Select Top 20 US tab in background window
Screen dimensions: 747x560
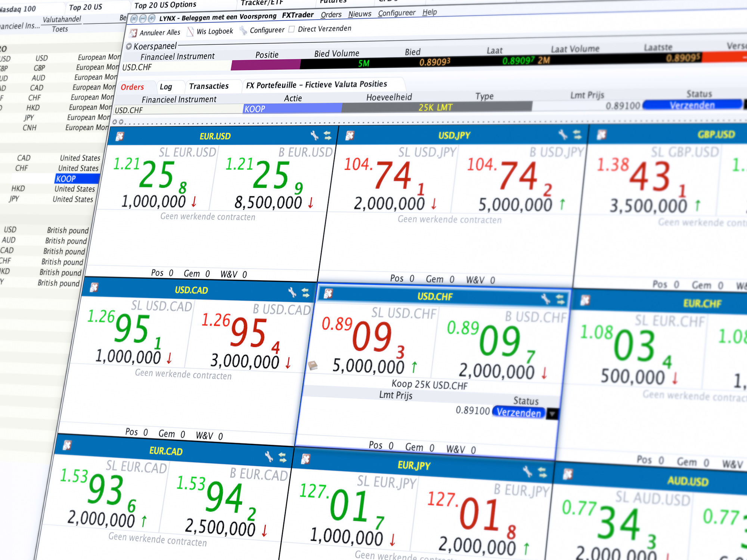point(85,7)
